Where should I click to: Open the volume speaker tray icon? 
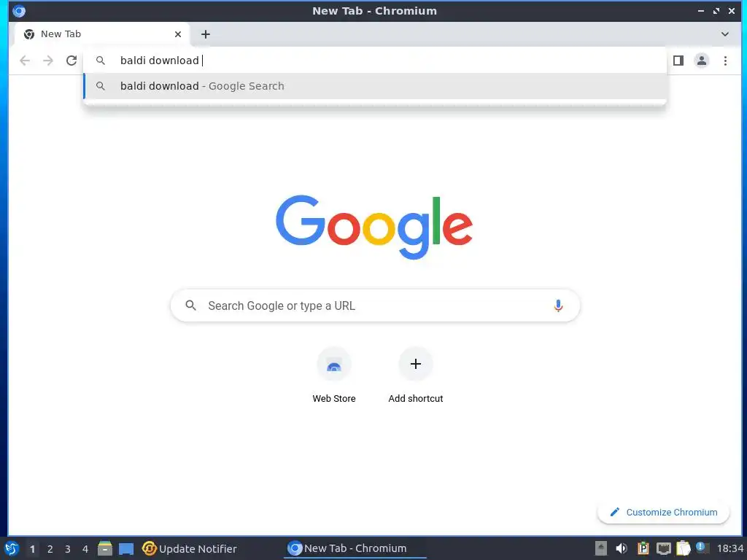pos(622,548)
